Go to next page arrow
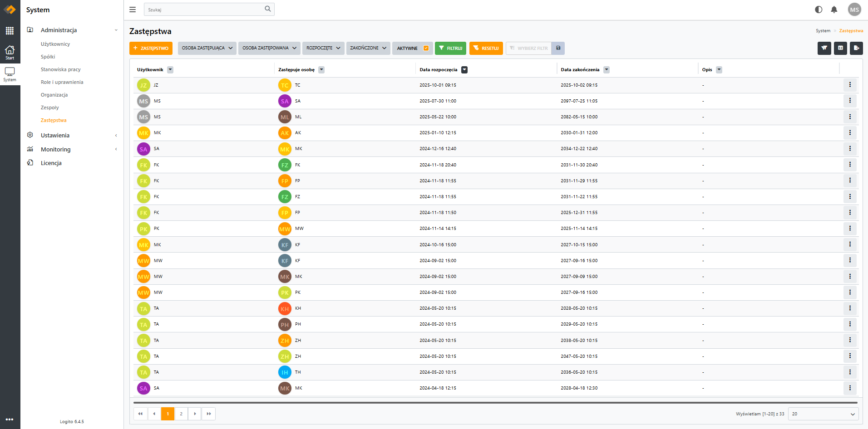Viewport: 868px width, 429px height. point(195,414)
